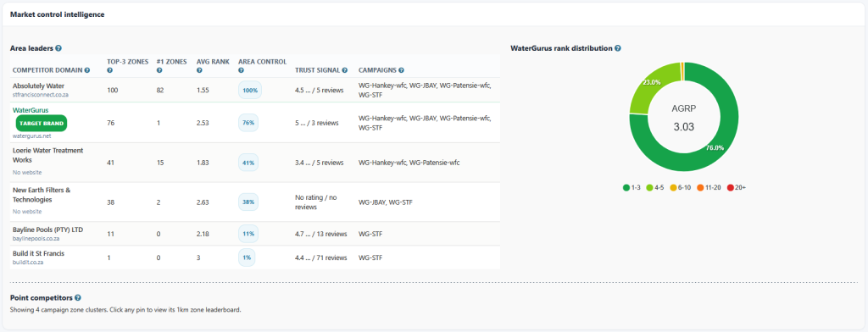
Task: Toggle the 20+ legend item
Action: click(x=737, y=188)
